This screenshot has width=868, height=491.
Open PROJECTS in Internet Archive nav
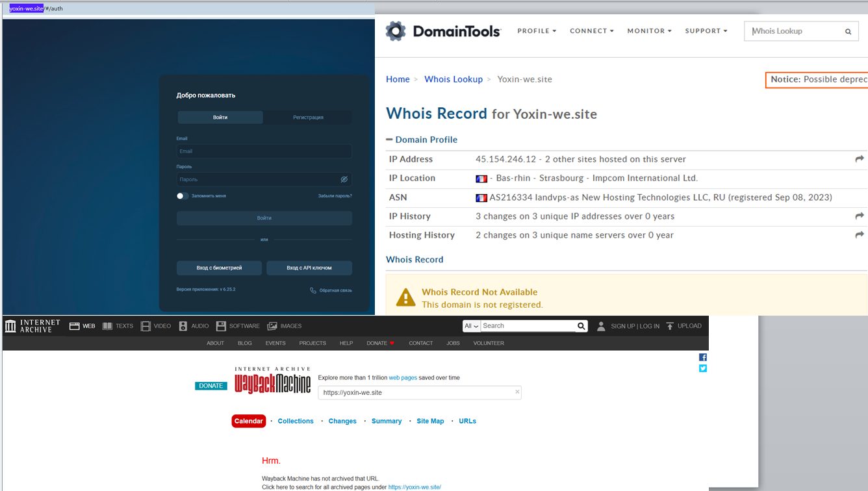(313, 343)
